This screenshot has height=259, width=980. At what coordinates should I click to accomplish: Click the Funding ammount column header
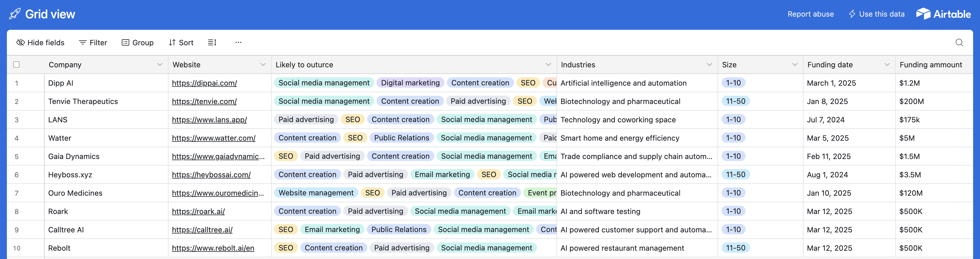pos(934,65)
